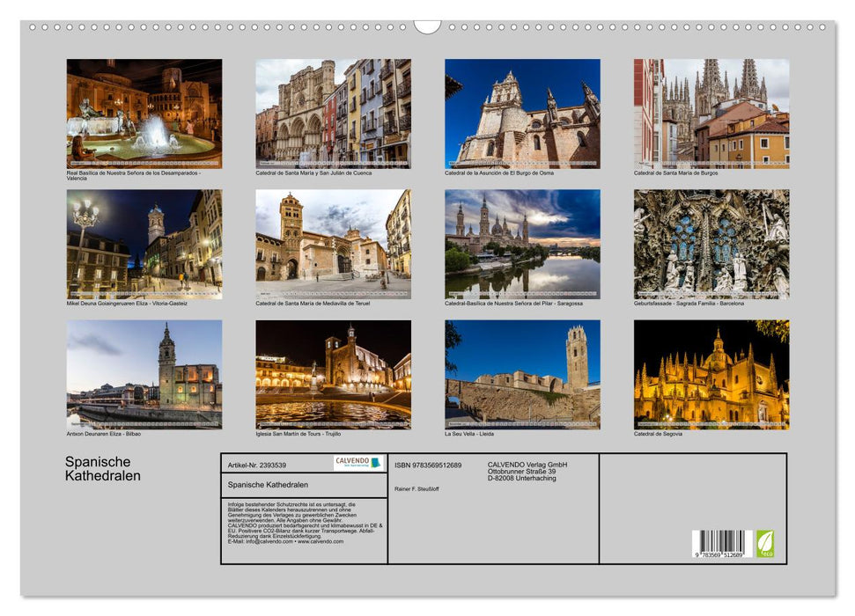Viewport: 855px width, 616px height.
Task: Click the large 'Spanische Kathedralen' title
Action: coord(103,469)
